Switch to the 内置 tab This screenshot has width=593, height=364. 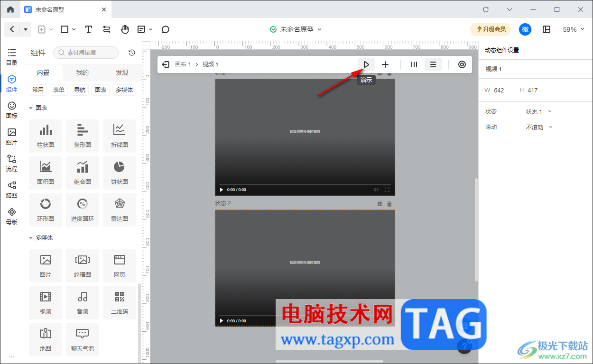[43, 73]
